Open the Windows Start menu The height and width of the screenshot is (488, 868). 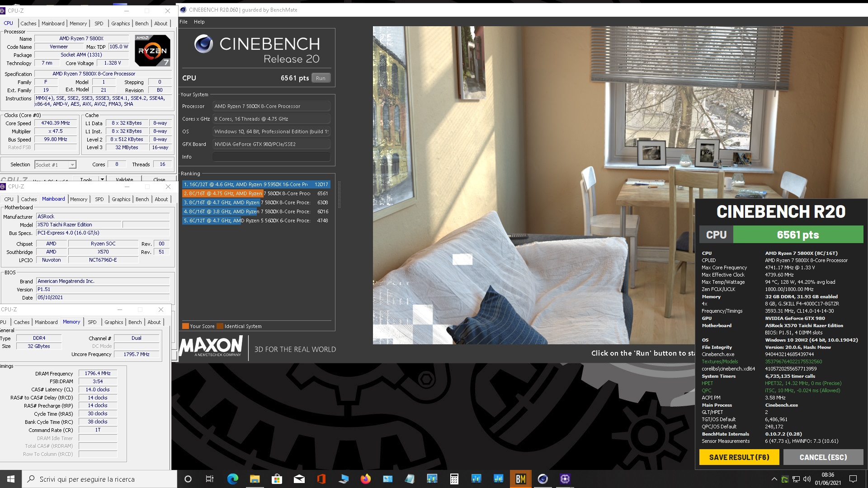11,479
